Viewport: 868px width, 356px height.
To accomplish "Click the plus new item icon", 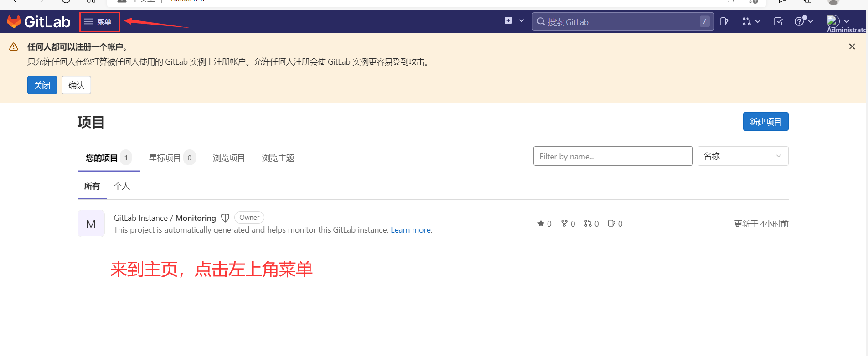I will [x=508, y=20].
